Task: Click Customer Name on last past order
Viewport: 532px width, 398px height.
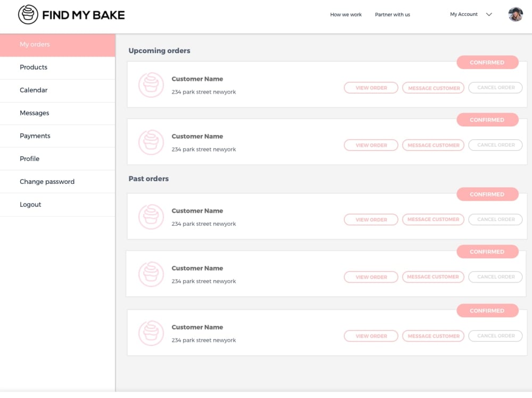Action: click(x=197, y=327)
